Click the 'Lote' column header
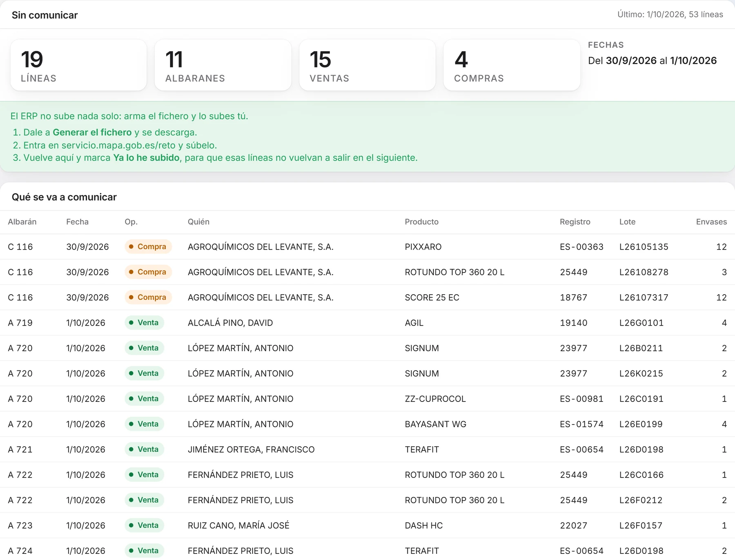The height and width of the screenshot is (560, 735). coord(627,222)
